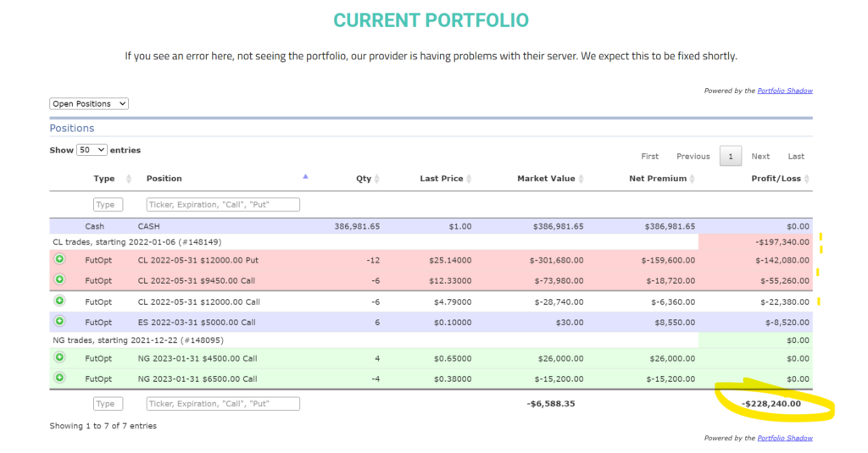Open the Open Positions dropdown
Screen dimensions: 868x453
[x=89, y=104]
